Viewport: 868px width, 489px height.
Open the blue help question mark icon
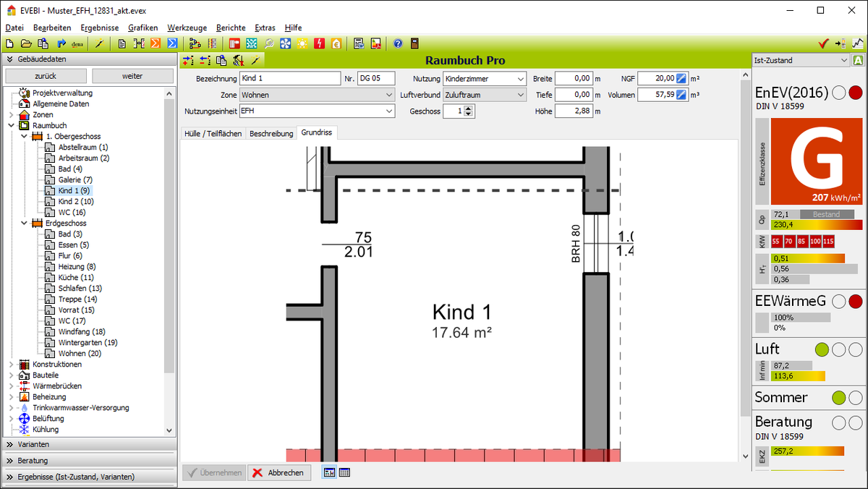[x=398, y=43]
